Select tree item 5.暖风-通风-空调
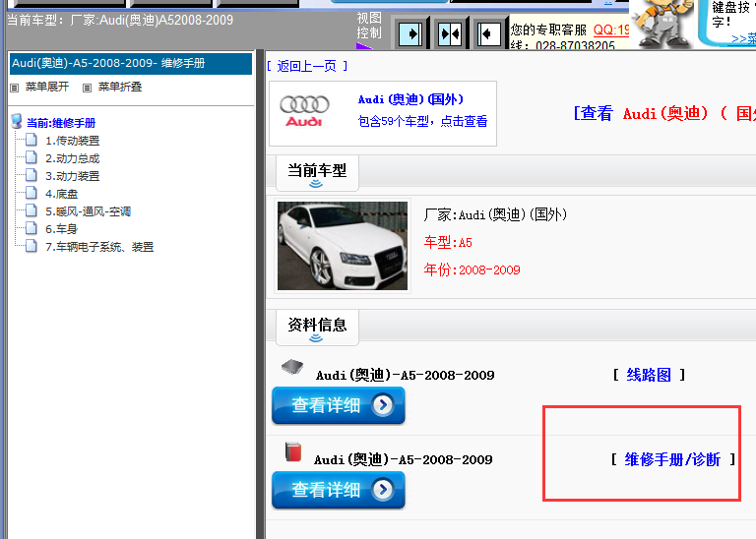 89,211
